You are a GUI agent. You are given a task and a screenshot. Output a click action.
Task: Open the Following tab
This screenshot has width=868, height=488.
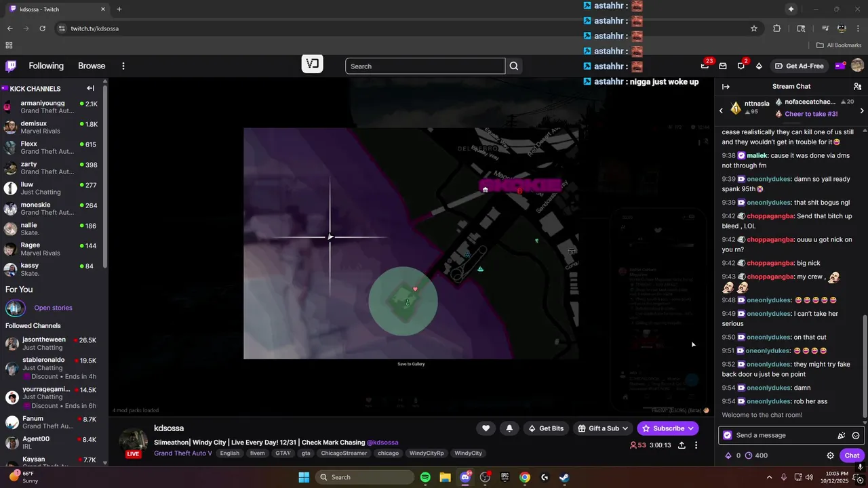click(46, 66)
